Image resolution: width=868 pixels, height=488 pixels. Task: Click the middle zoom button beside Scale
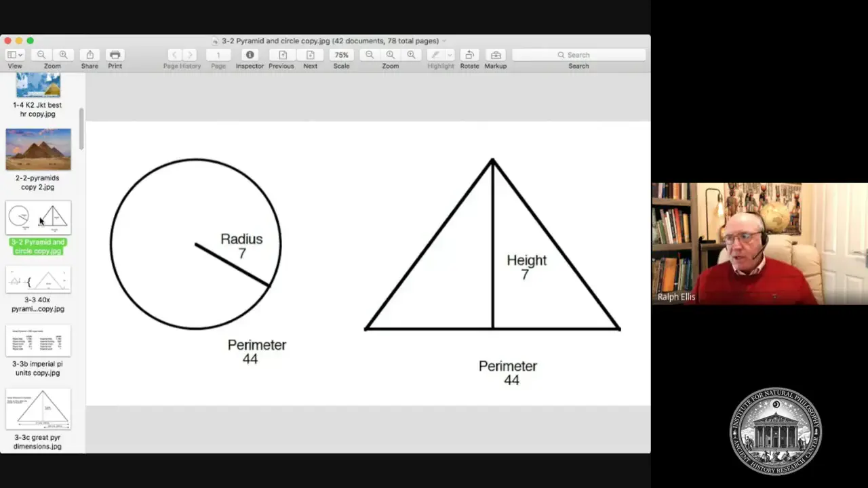(391, 55)
